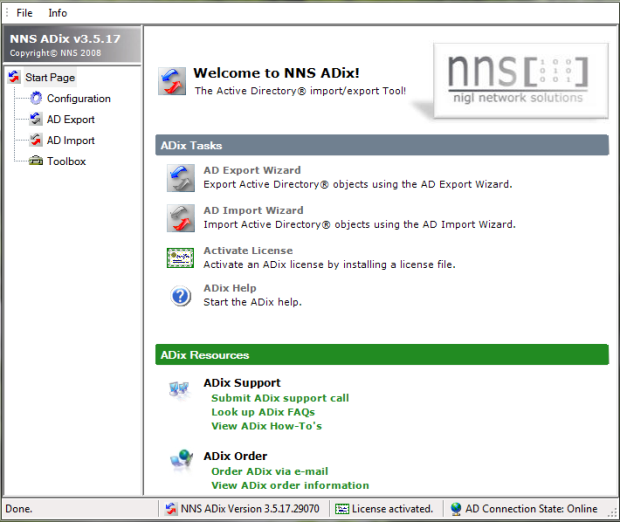
Task: Click the AD Export Wizard icon
Action: [x=181, y=178]
